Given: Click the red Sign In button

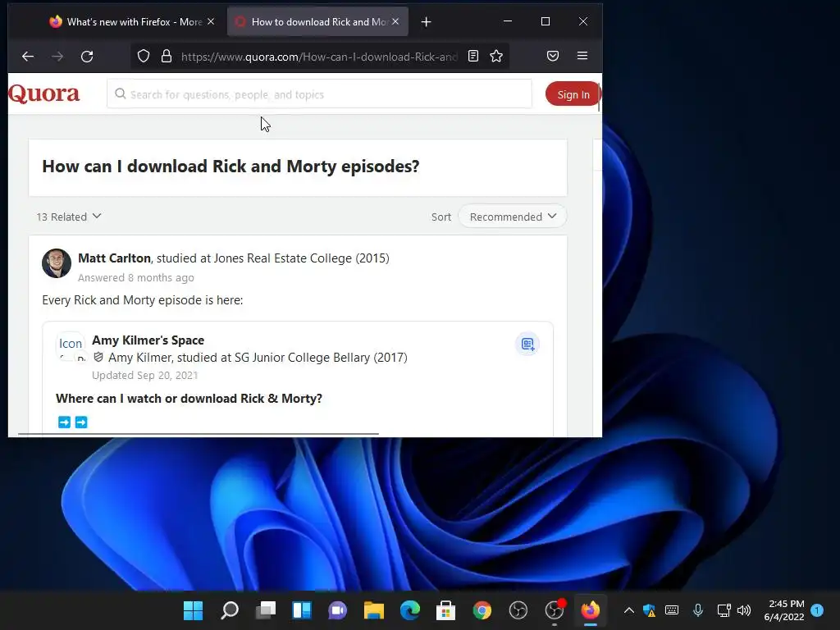Looking at the screenshot, I should click(x=573, y=94).
